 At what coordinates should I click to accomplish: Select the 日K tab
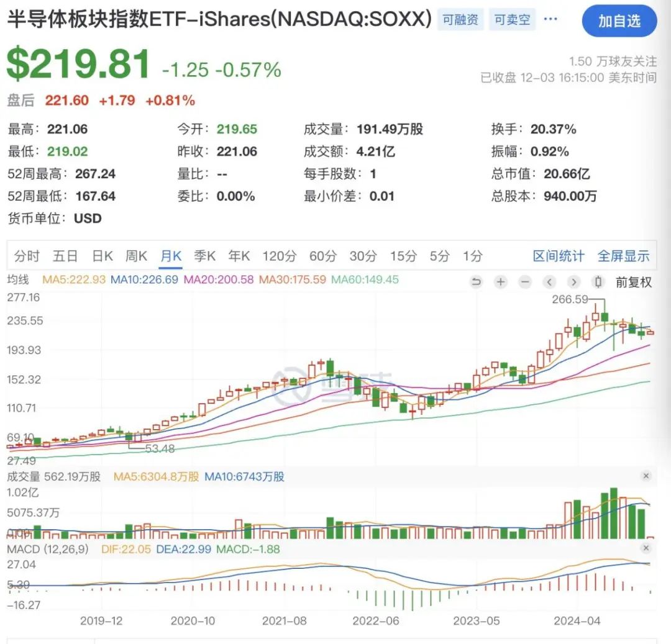[x=103, y=256]
